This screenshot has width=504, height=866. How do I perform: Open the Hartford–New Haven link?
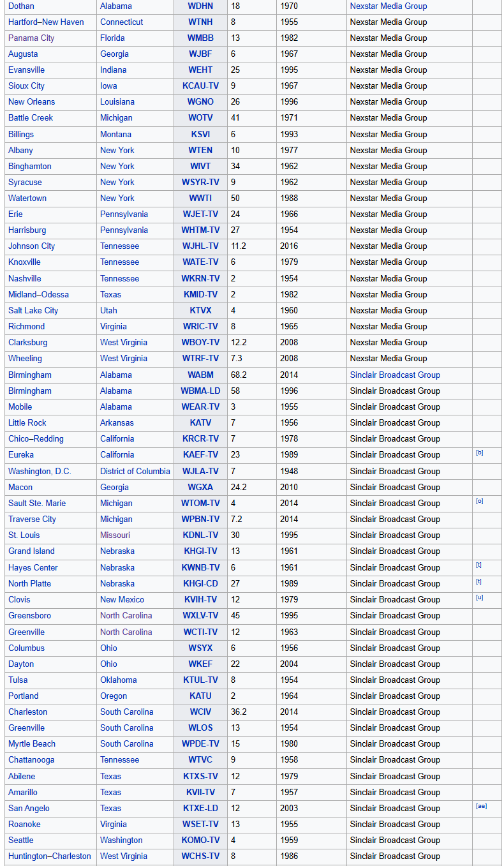point(46,22)
